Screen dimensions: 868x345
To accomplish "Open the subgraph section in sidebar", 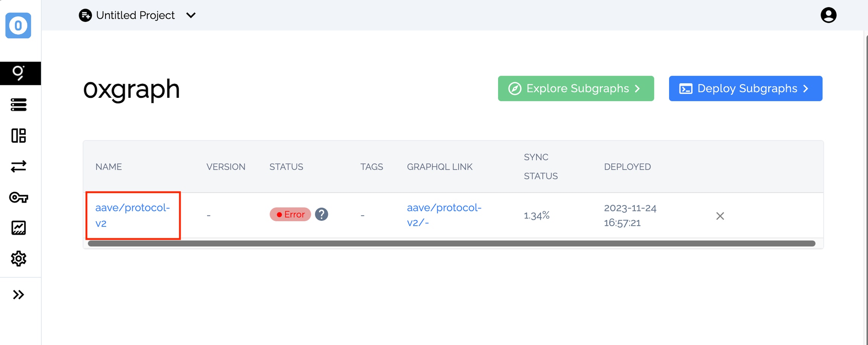I will click(x=20, y=73).
